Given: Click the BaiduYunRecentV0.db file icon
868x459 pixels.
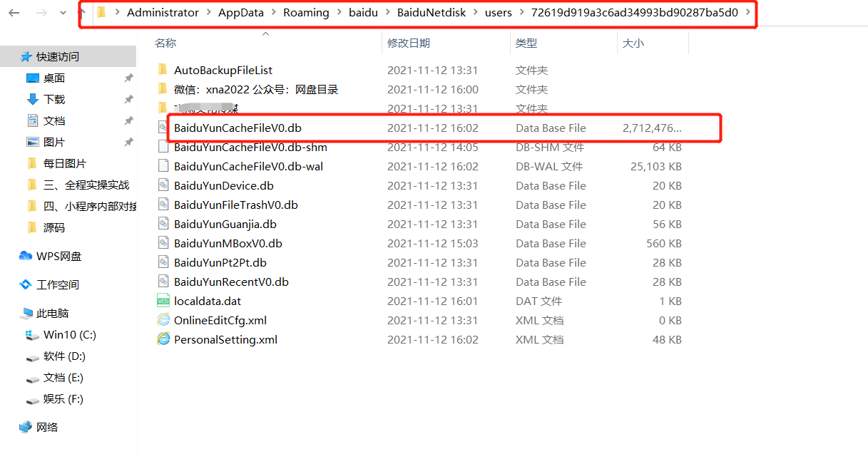Looking at the screenshot, I should tap(163, 282).
